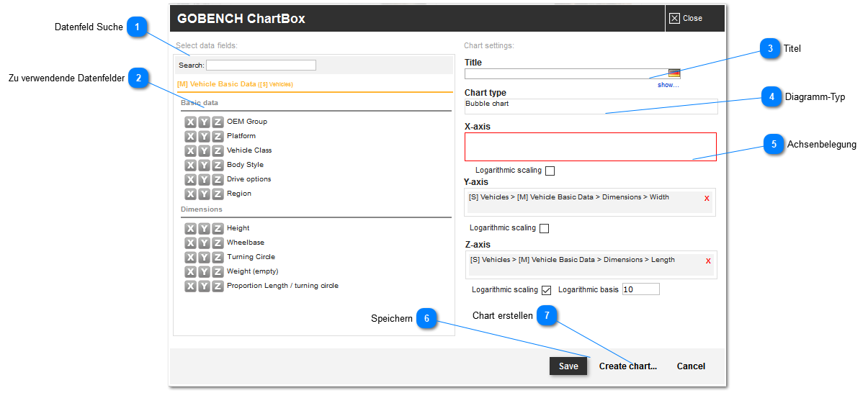Use Drive options on Y axis
The image size is (868, 393).
pyautogui.click(x=204, y=179)
